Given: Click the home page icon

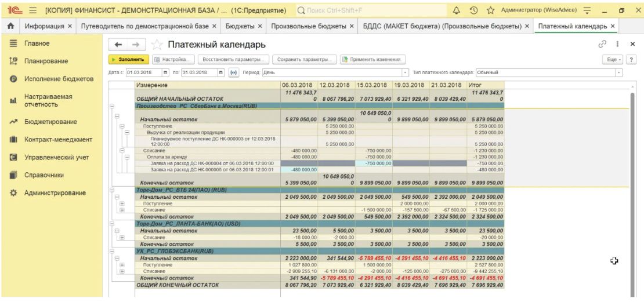Looking at the screenshot, I should (x=9, y=27).
